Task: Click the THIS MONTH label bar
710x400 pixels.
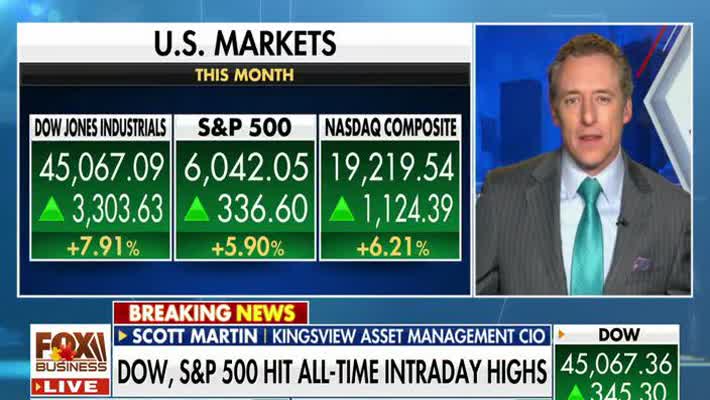Action: 245,74
